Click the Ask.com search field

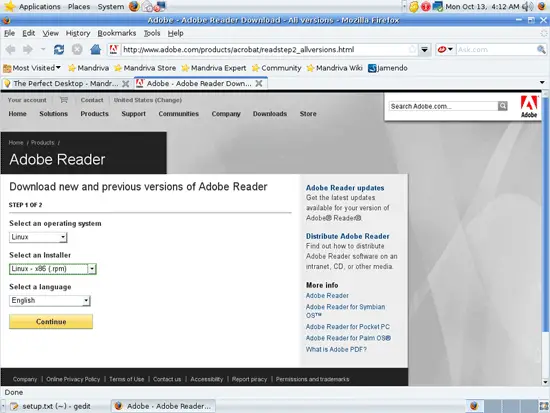[x=496, y=49]
